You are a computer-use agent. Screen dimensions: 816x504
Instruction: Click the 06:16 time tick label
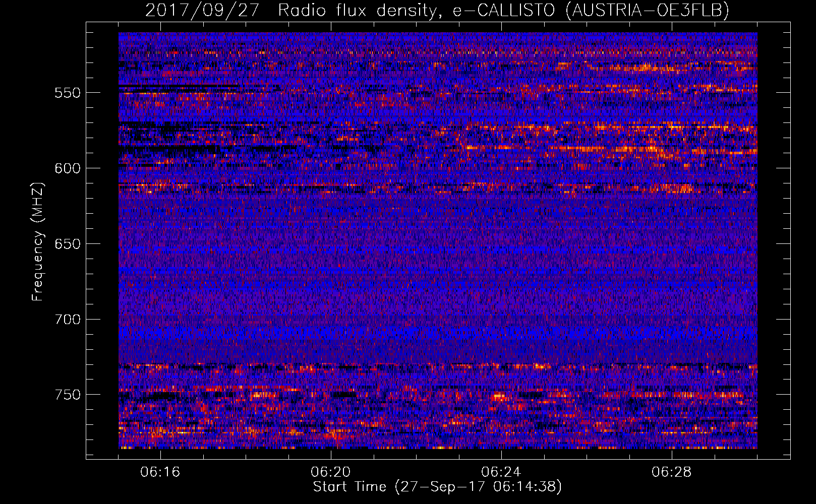160,472
